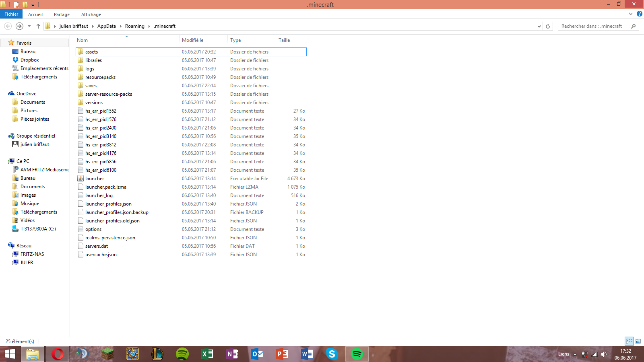Open the Help question mark icon

coord(639,14)
